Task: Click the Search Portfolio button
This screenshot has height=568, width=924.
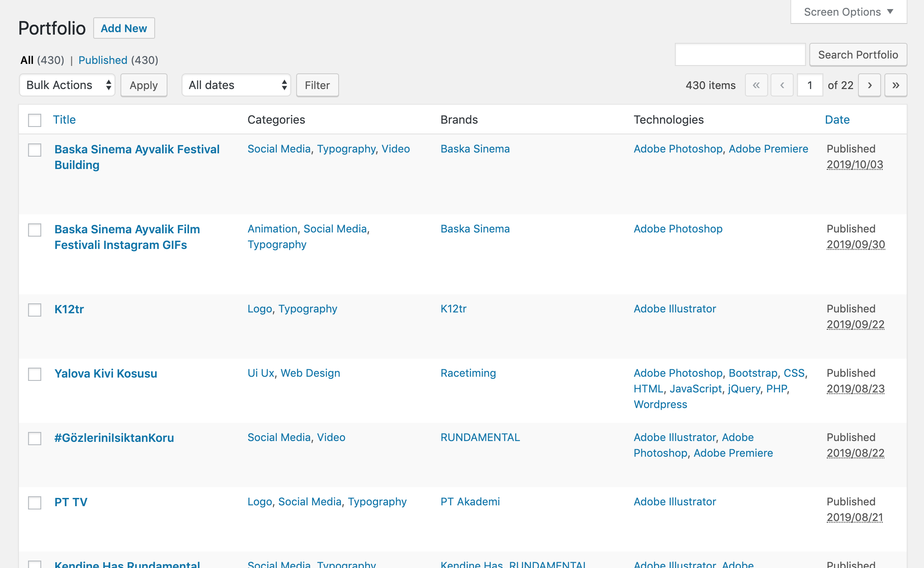Action: 858,55
